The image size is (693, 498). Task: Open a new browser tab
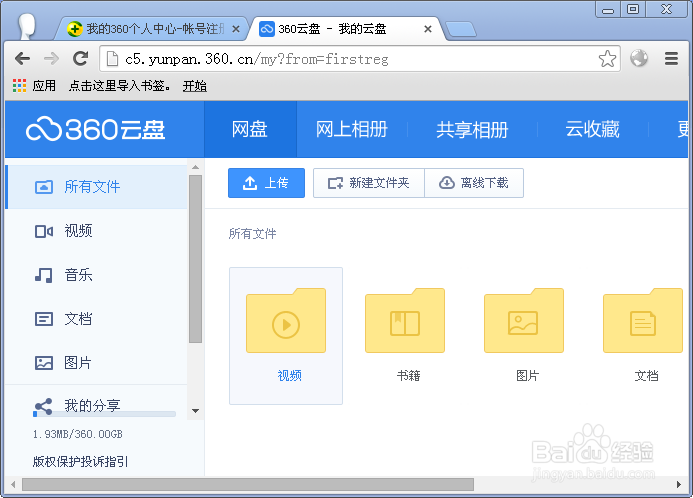point(461,29)
